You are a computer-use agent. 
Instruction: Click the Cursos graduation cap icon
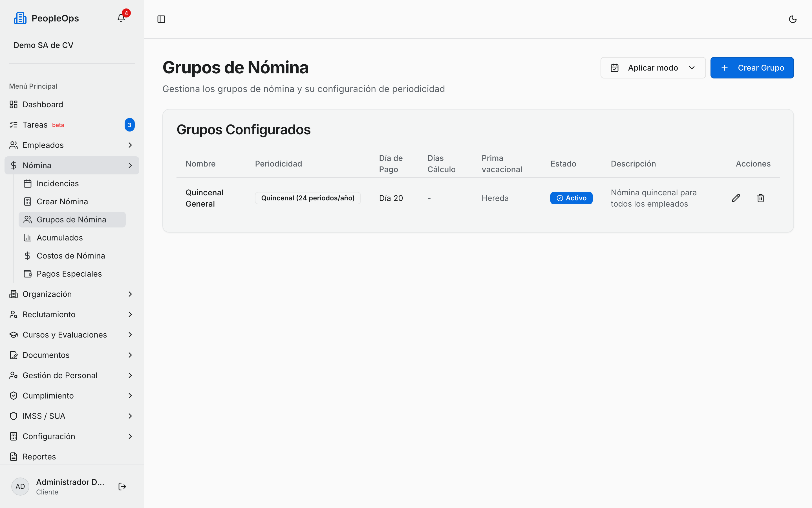(x=14, y=335)
